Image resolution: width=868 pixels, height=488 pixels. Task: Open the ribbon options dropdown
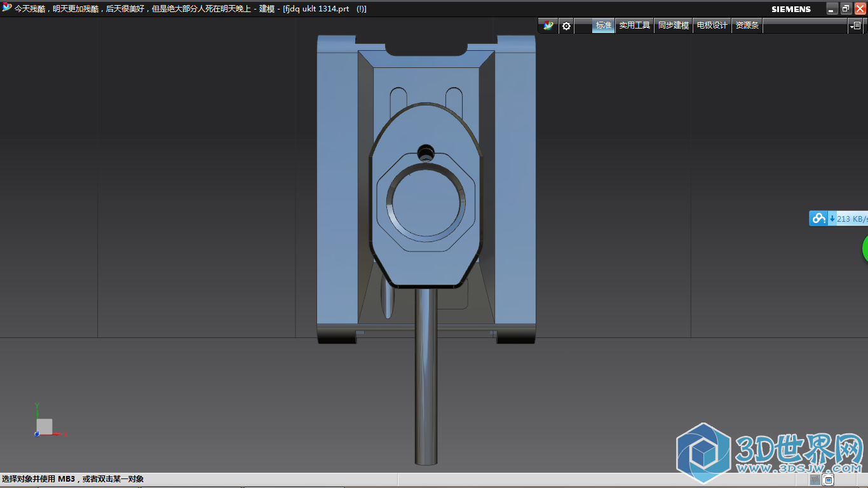[x=855, y=26]
